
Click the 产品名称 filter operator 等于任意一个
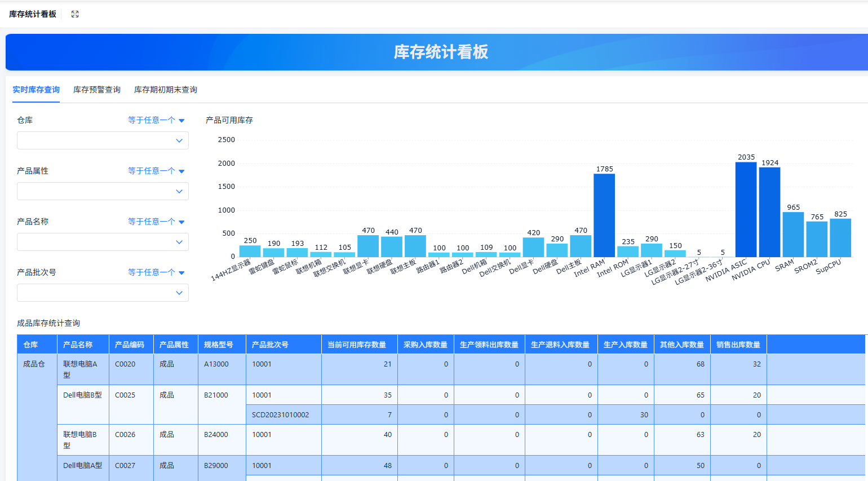pos(156,221)
